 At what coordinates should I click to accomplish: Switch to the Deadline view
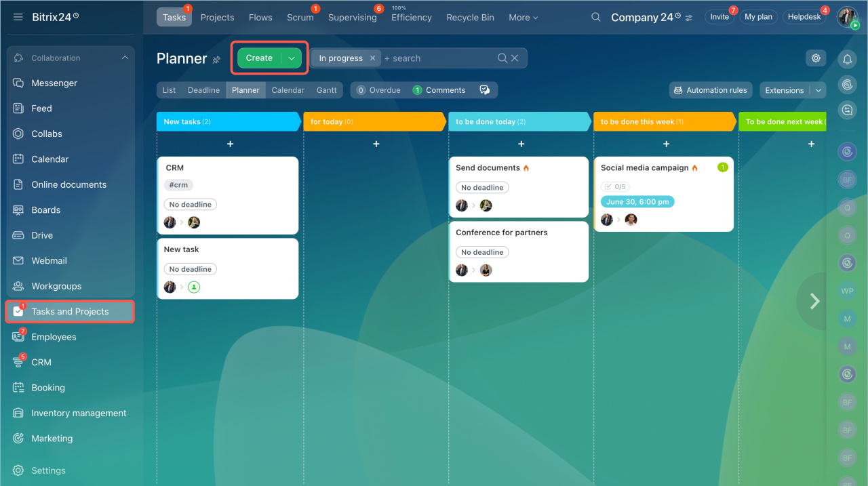coord(203,90)
